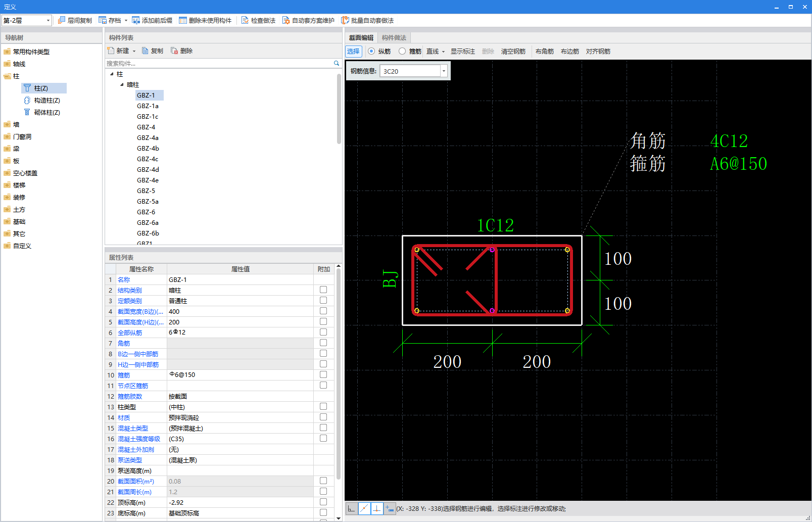Image resolution: width=812 pixels, height=522 pixels.
Task: Click the 布角筋 button
Action: [x=545, y=52]
